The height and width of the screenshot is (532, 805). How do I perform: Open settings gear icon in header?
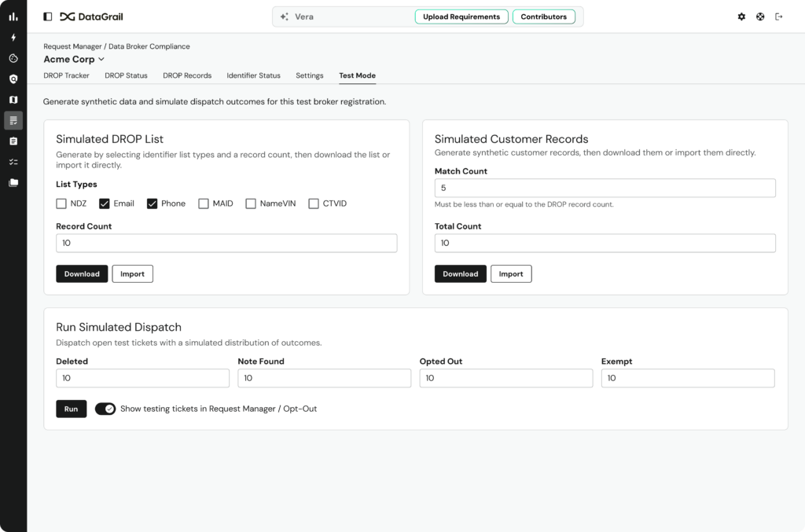741,17
